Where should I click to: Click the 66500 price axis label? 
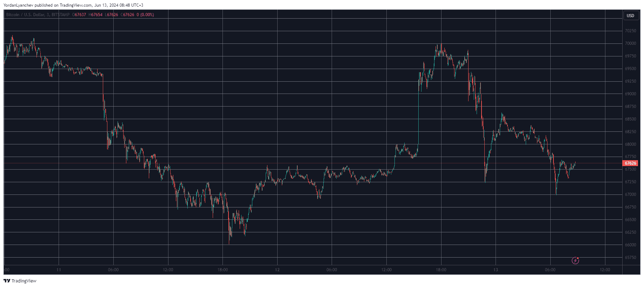(x=630, y=220)
